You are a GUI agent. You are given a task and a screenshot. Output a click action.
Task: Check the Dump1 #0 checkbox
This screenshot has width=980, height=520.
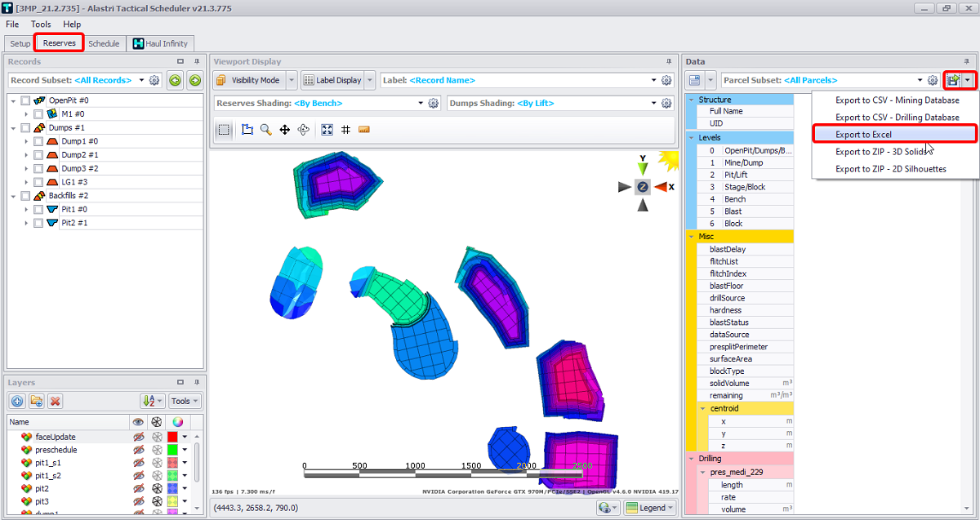coord(38,141)
